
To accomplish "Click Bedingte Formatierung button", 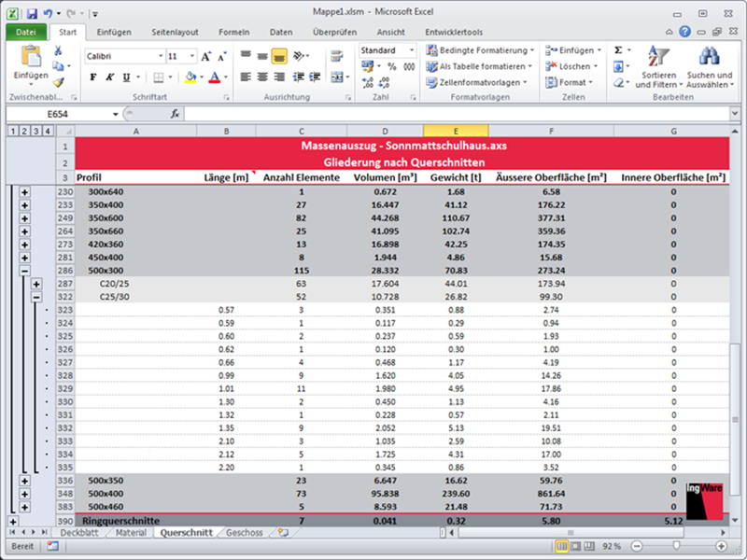I will point(480,50).
